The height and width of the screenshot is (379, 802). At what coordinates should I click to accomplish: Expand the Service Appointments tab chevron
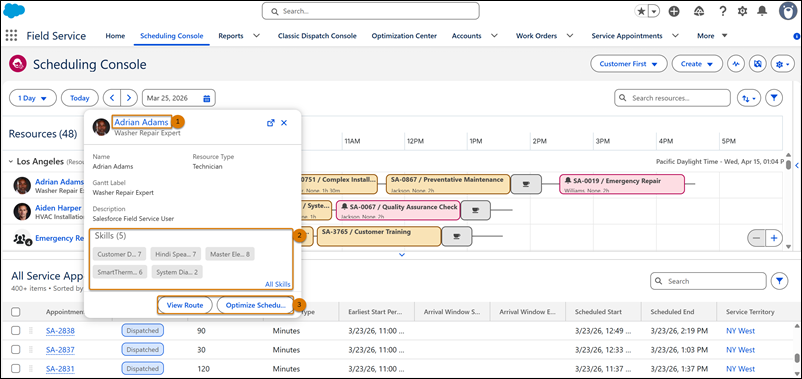click(675, 36)
